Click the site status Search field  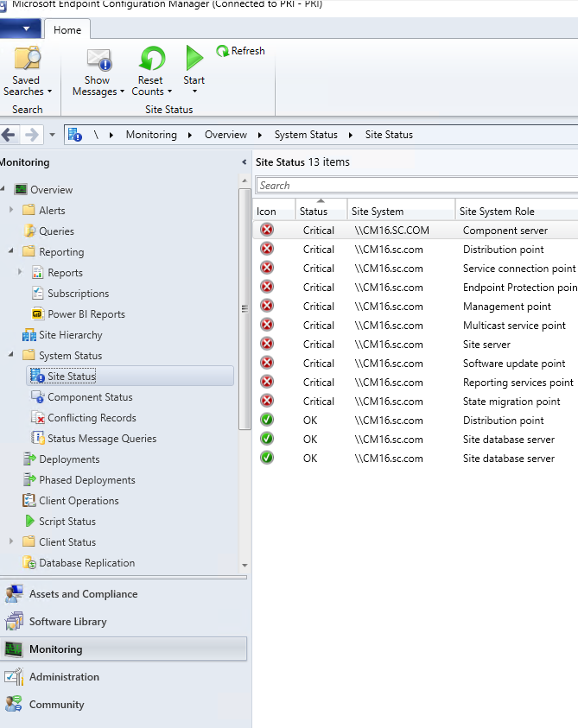tap(416, 186)
